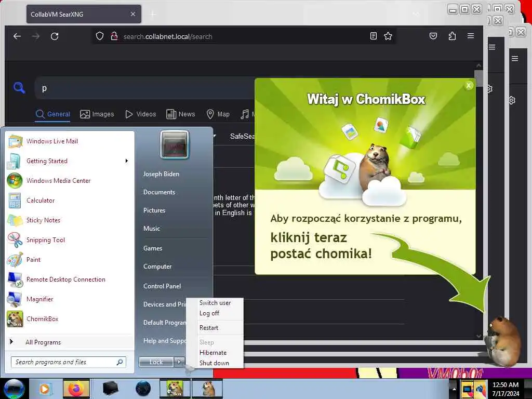The width and height of the screenshot is (532, 399).
Task: Click the tracking protection shield icon
Action: click(x=99, y=36)
